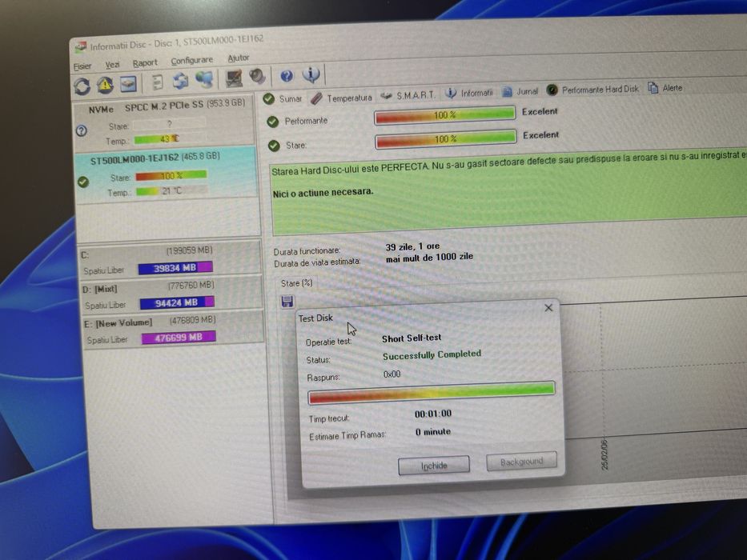Screen dimensions: 747x560
Task: Click the 'Durata functionare:' label
Action: 307,251
